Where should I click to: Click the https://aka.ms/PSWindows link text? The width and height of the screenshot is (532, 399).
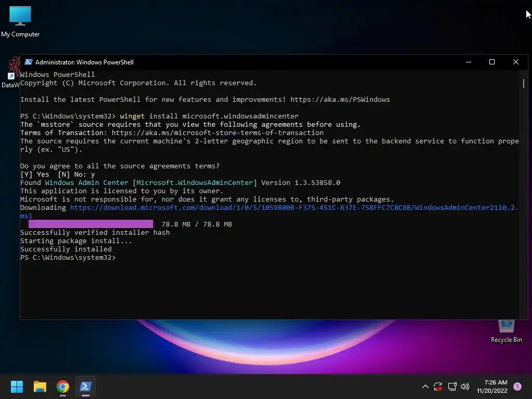[x=340, y=100]
